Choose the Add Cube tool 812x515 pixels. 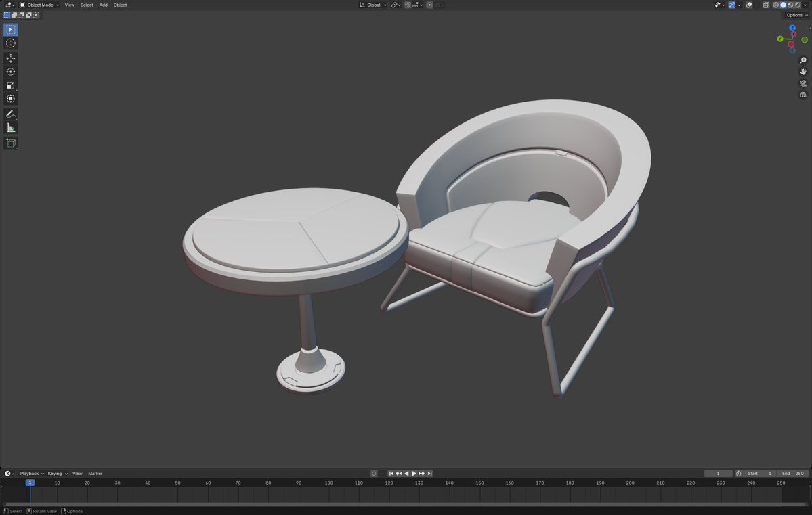coord(10,142)
